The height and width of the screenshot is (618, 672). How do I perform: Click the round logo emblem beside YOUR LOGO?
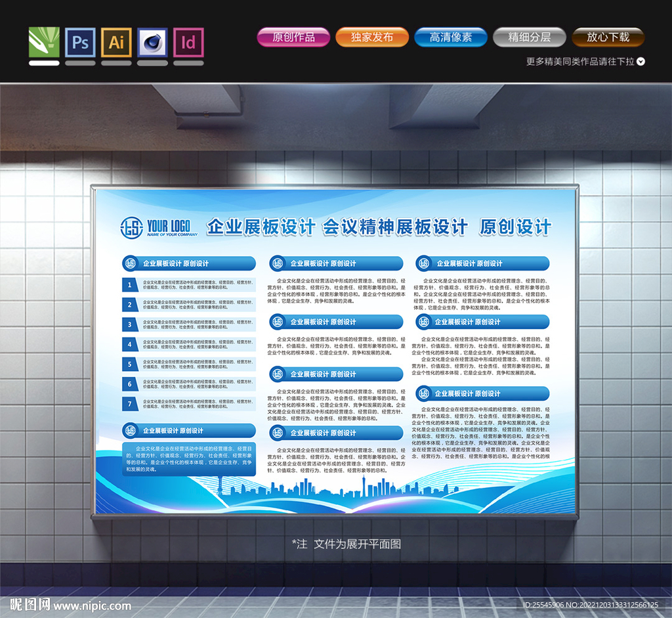pyautogui.click(x=131, y=227)
